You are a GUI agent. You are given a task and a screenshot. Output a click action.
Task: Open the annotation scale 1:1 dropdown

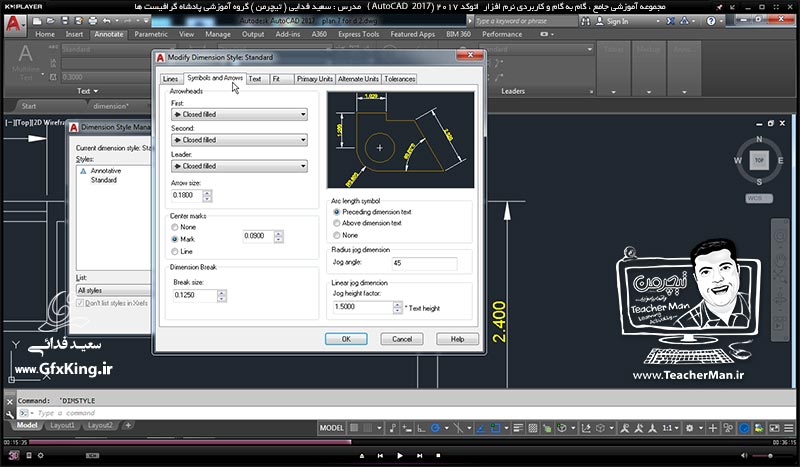click(670, 428)
